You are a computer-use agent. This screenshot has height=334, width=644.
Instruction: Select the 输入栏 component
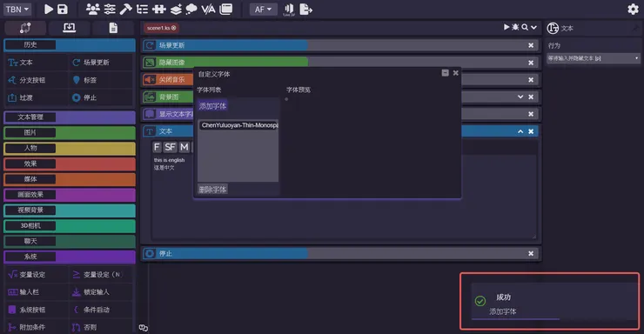click(x=37, y=292)
